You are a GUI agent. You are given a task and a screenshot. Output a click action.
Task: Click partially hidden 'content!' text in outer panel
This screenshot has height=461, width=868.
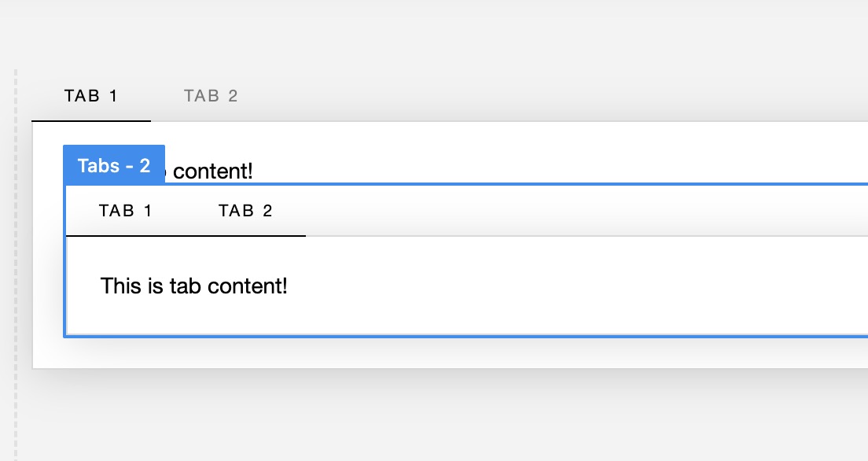(213, 171)
